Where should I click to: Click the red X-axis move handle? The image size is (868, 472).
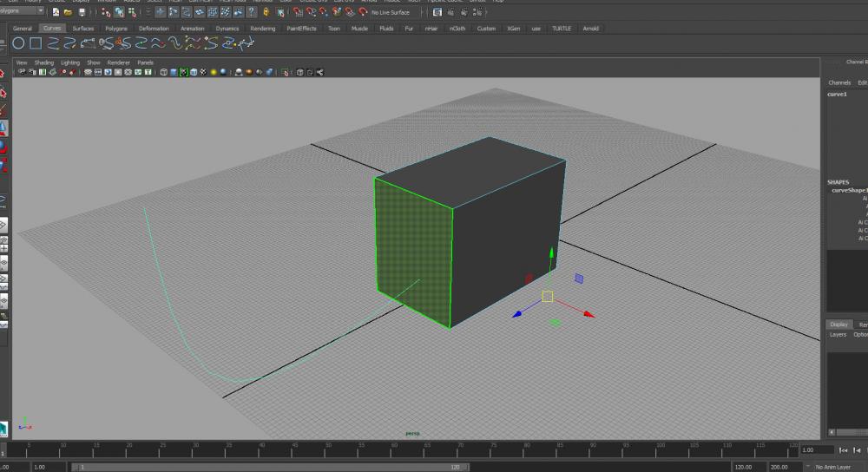coord(589,314)
